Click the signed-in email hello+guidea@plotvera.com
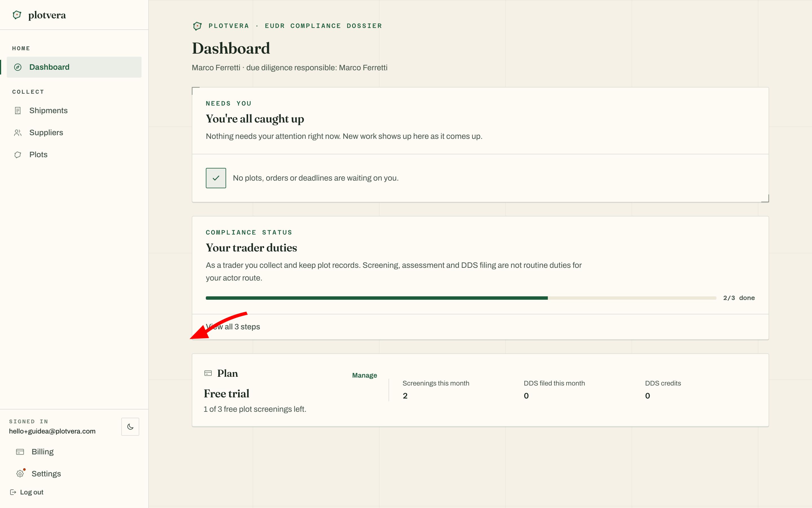This screenshot has width=812, height=508. point(52,432)
